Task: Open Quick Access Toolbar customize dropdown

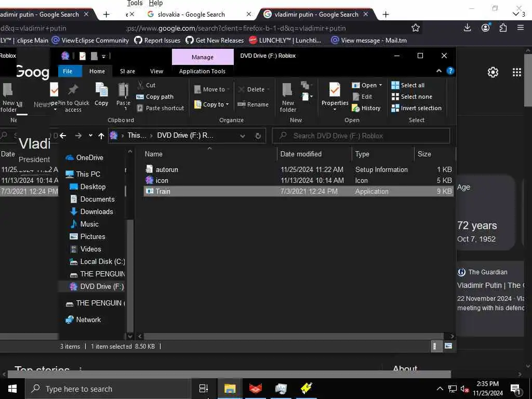Action: click(103, 56)
